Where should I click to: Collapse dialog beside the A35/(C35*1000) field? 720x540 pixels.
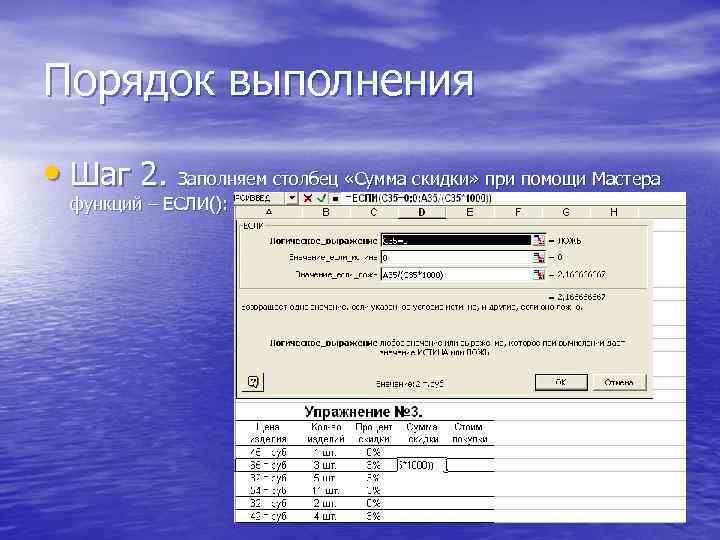(x=538, y=275)
